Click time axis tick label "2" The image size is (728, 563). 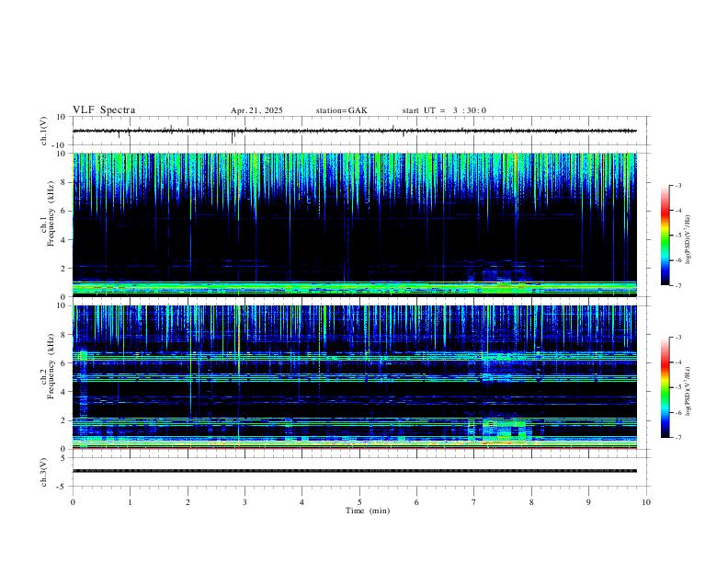point(188,502)
